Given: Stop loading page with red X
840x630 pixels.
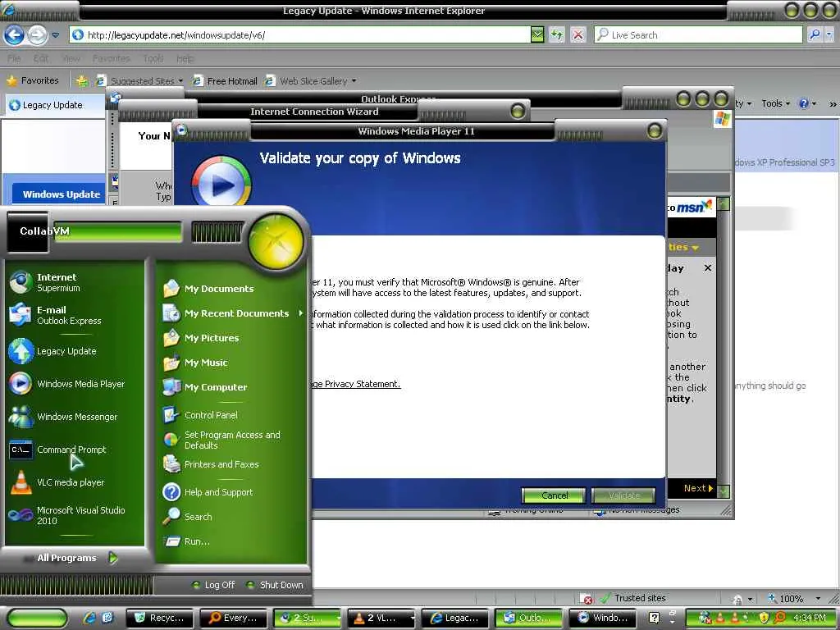Looking at the screenshot, I should [x=578, y=35].
